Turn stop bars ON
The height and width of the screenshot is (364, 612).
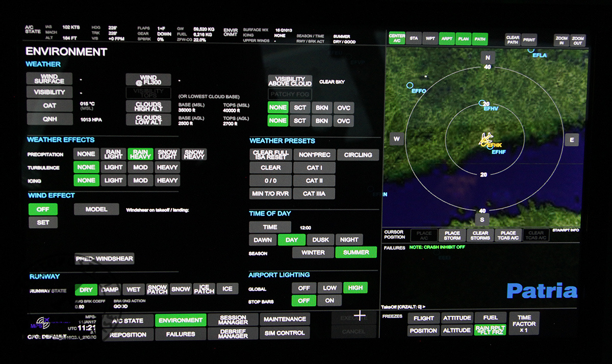pyautogui.click(x=329, y=301)
